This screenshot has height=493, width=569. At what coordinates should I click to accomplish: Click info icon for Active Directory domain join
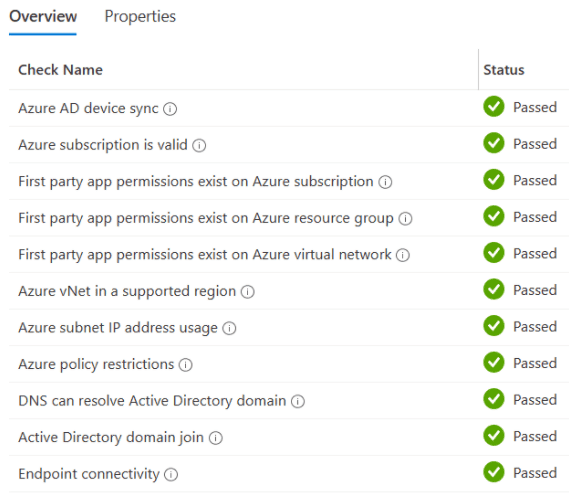click(216, 438)
